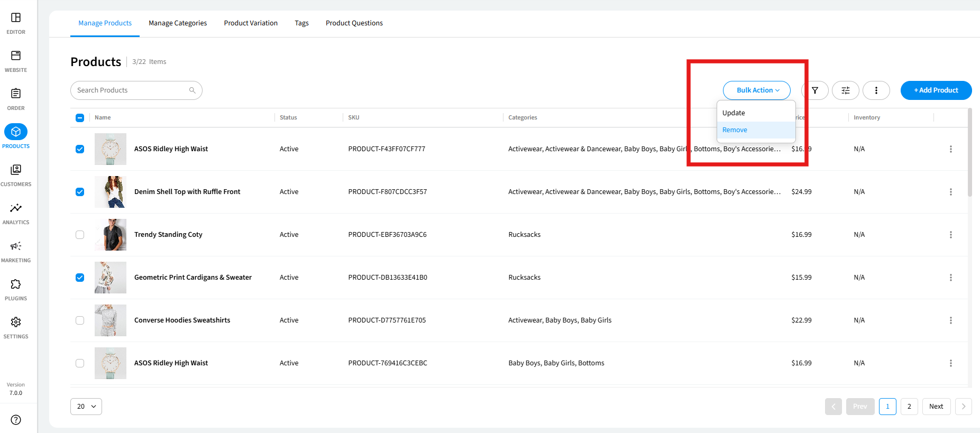Open row options for Geometric Print Cardigans
Viewport: 980px width, 433px height.
click(x=950, y=278)
